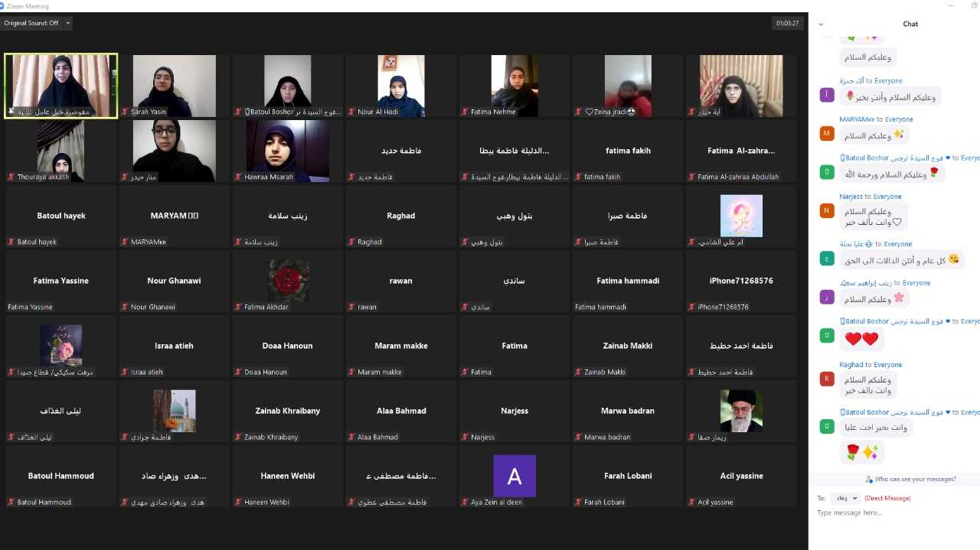The image size is (980, 550).
Task: Open the Original Sound dropdown arrow
Action: pyautogui.click(x=68, y=23)
